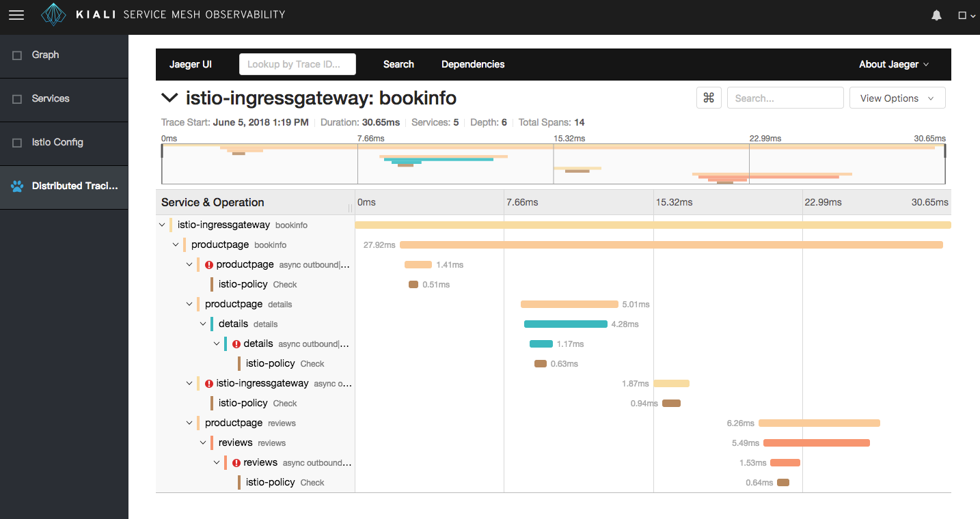Click the 5.49ms reviews span bar
This screenshot has width=980, height=519.
817,443
